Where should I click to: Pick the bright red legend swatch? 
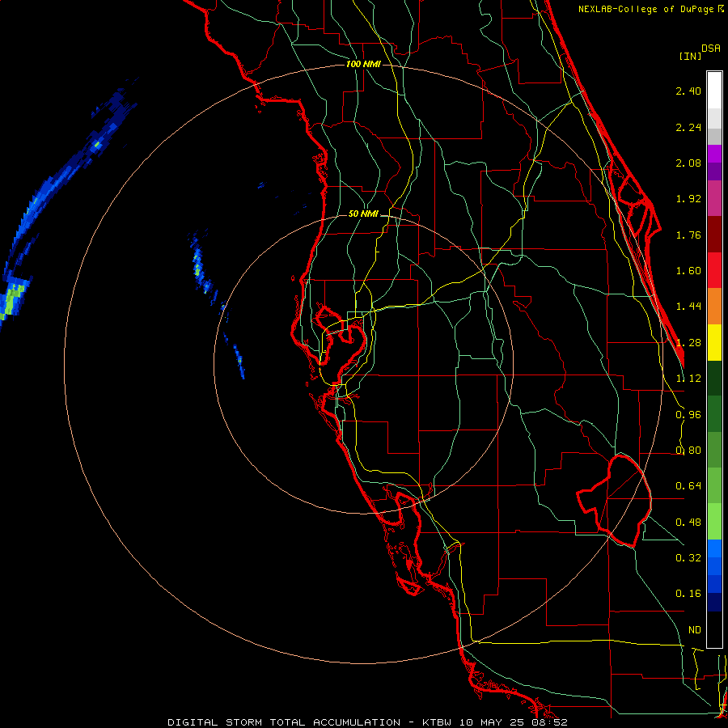(714, 270)
